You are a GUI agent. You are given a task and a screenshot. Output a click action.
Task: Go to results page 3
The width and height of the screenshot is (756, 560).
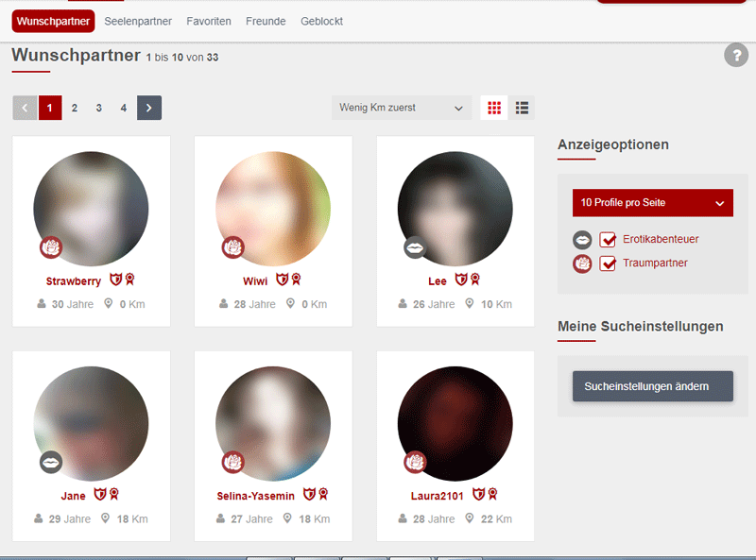(x=99, y=108)
